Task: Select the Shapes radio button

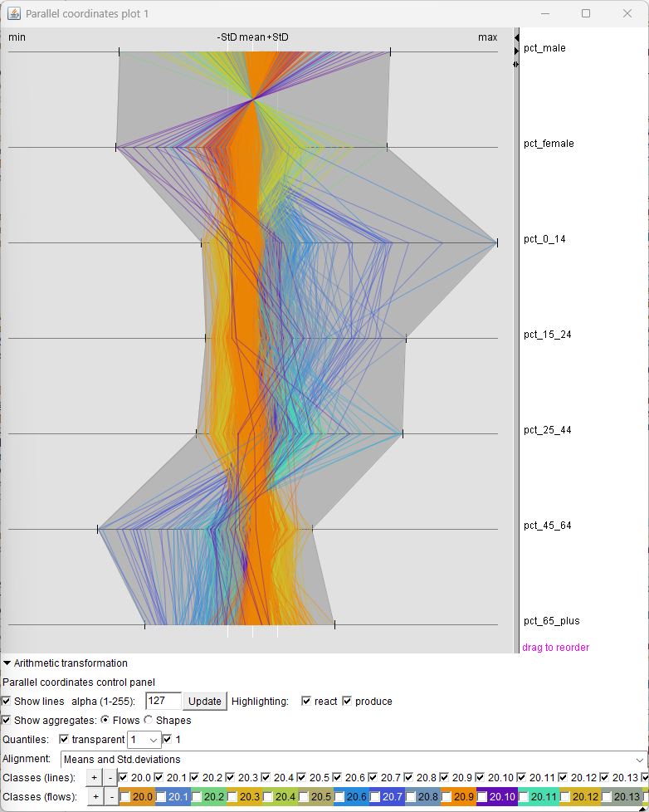Action: (149, 720)
